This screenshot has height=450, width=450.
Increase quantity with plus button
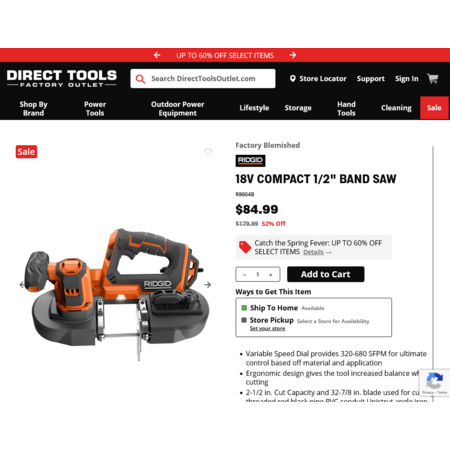pos(271,274)
